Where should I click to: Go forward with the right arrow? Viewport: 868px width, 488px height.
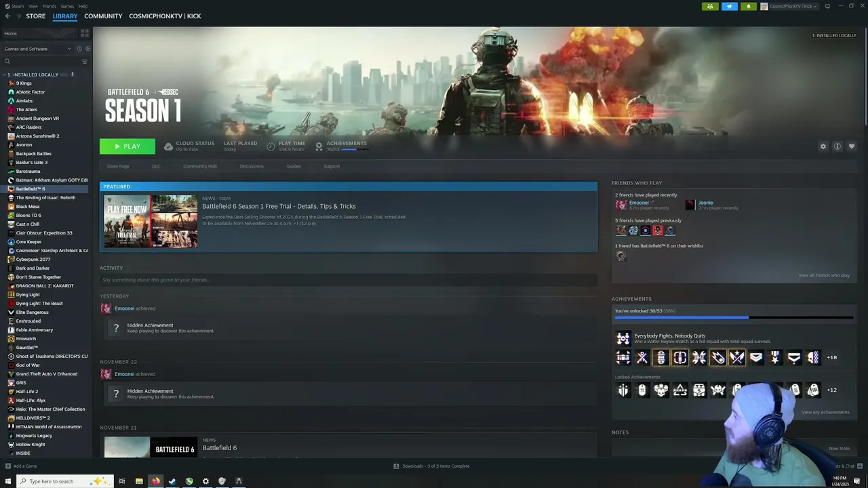click(x=18, y=16)
